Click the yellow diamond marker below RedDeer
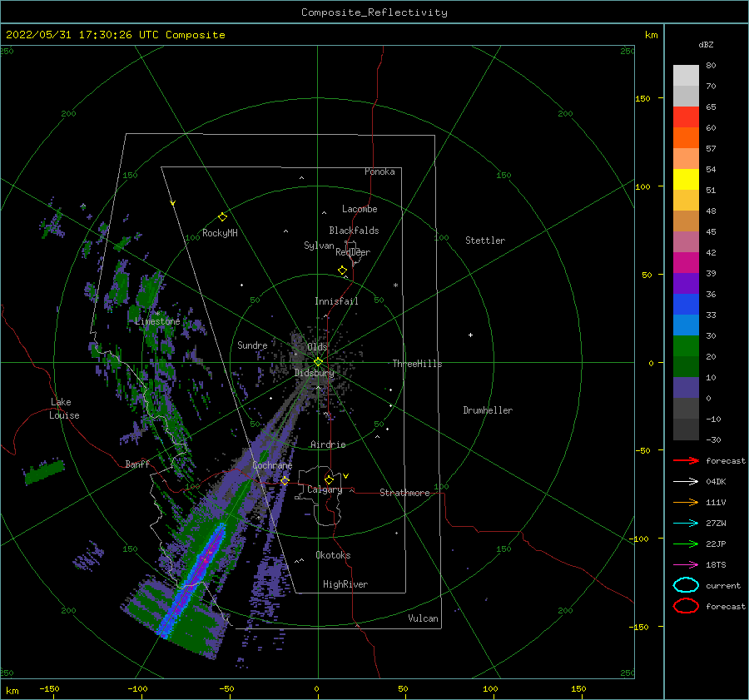Image resolution: width=749 pixels, height=700 pixels. tap(343, 271)
